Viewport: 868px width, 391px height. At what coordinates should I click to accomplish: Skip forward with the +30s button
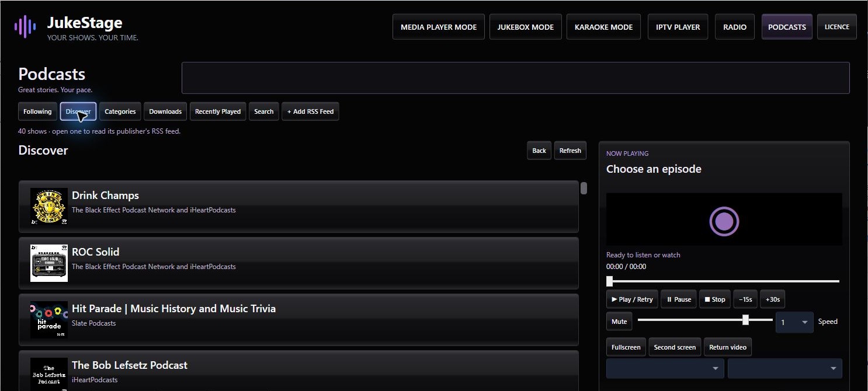[773, 299]
